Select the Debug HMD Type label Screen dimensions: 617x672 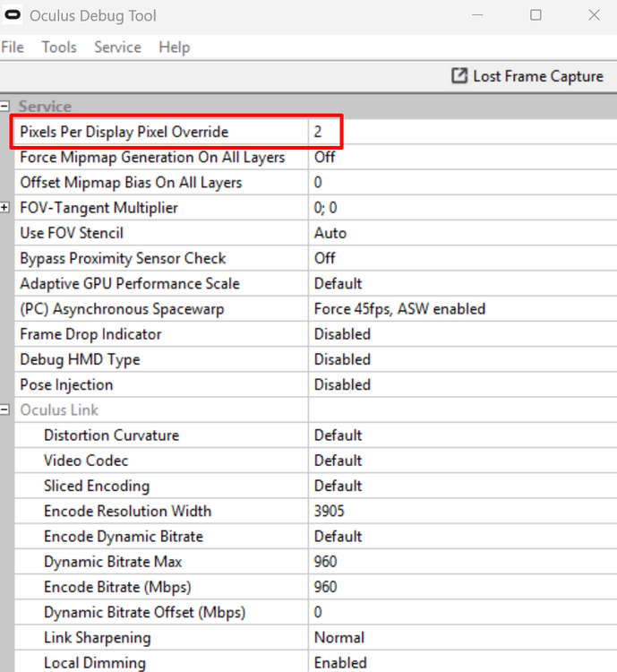[80, 359]
